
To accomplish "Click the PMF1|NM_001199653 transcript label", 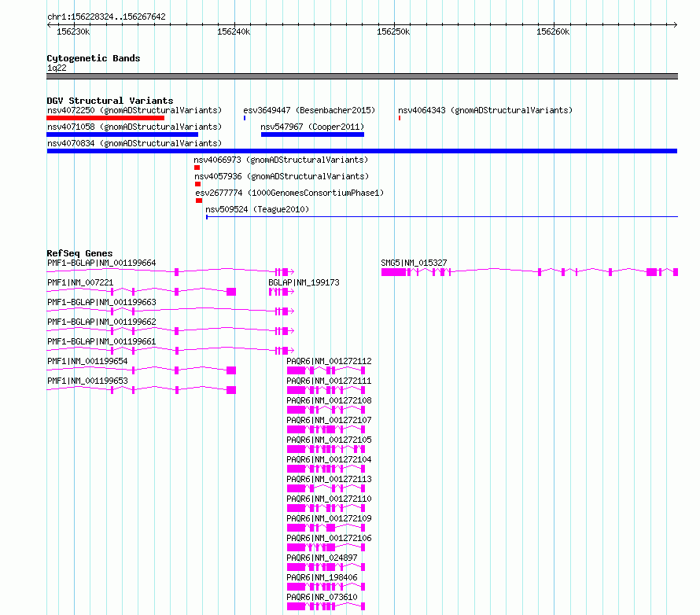I will [87, 381].
